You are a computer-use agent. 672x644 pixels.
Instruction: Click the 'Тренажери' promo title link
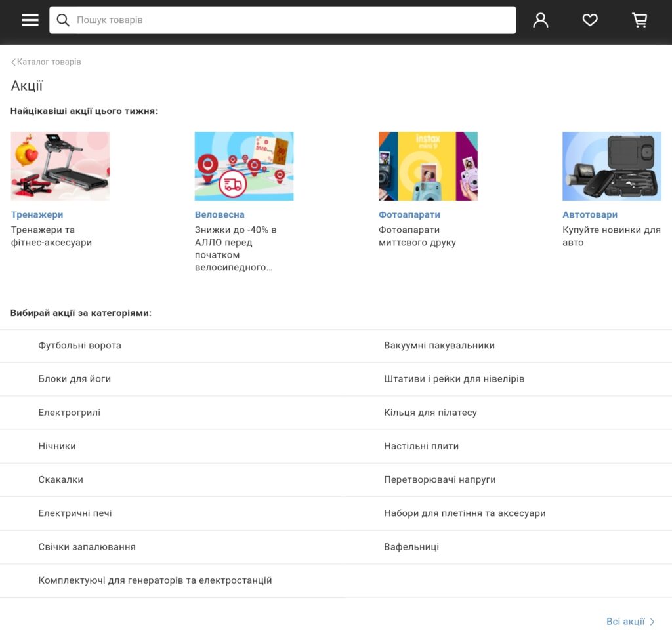(37, 214)
